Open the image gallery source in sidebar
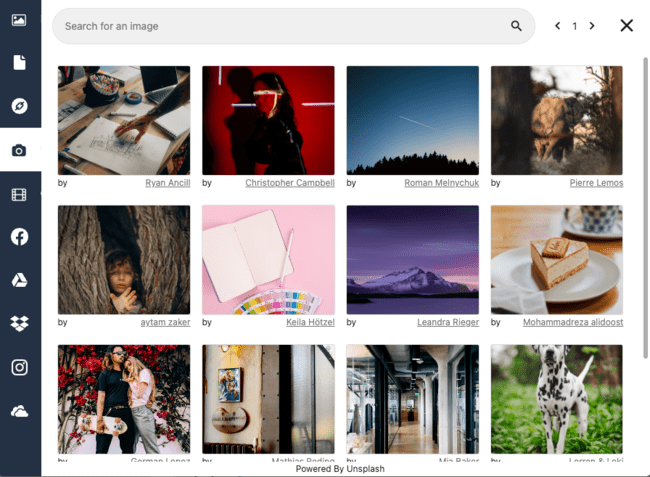 tap(19, 20)
